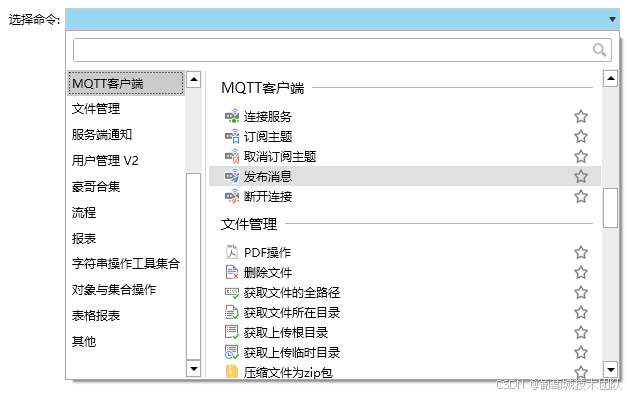628x396 pixels.
Task: Click the 获取文件所在目录 icon
Action: tap(232, 312)
